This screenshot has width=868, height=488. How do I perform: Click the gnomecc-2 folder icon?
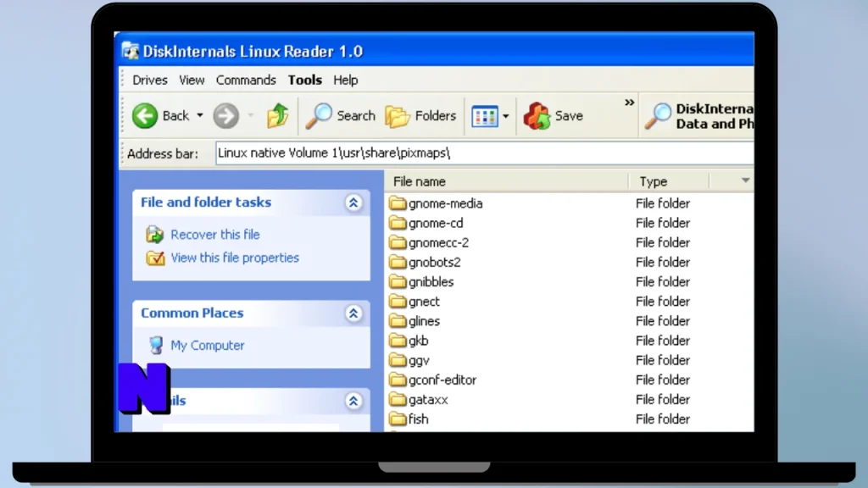[x=398, y=242]
